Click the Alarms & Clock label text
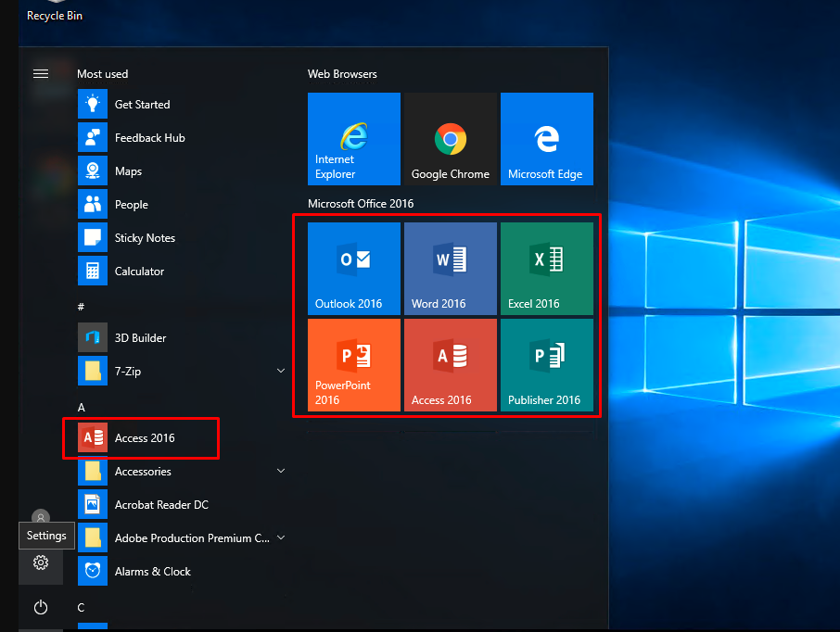Viewport: 840px width, 632px height. pos(153,572)
